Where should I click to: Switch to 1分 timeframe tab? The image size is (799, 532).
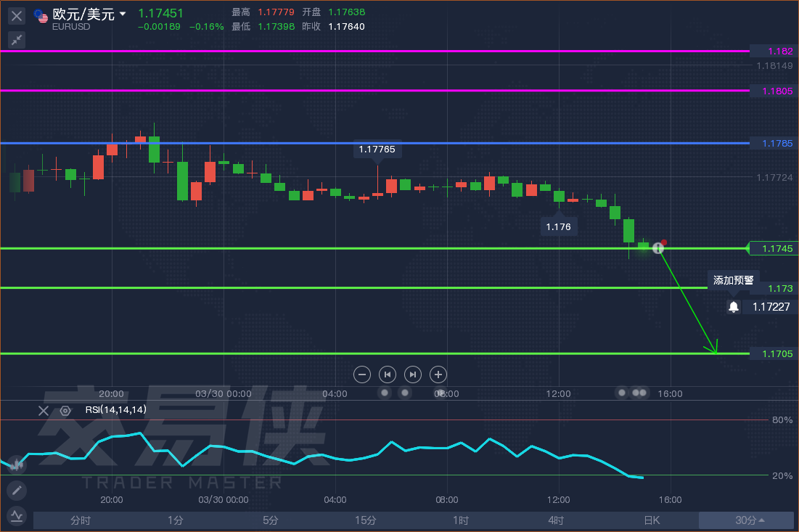[176, 520]
